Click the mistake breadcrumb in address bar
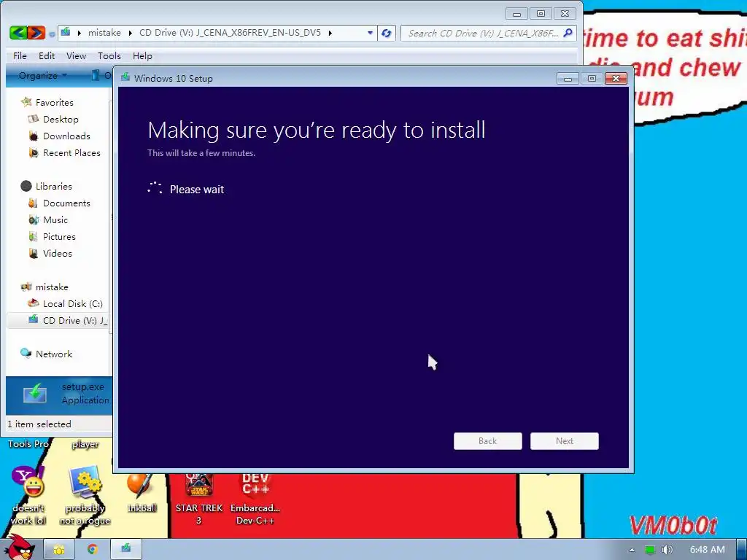Image resolution: width=747 pixels, height=560 pixels. pyautogui.click(x=104, y=33)
